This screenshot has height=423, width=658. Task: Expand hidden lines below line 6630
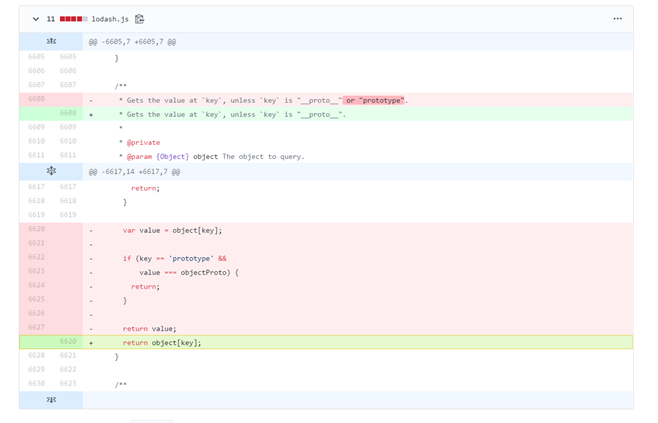[51, 399]
